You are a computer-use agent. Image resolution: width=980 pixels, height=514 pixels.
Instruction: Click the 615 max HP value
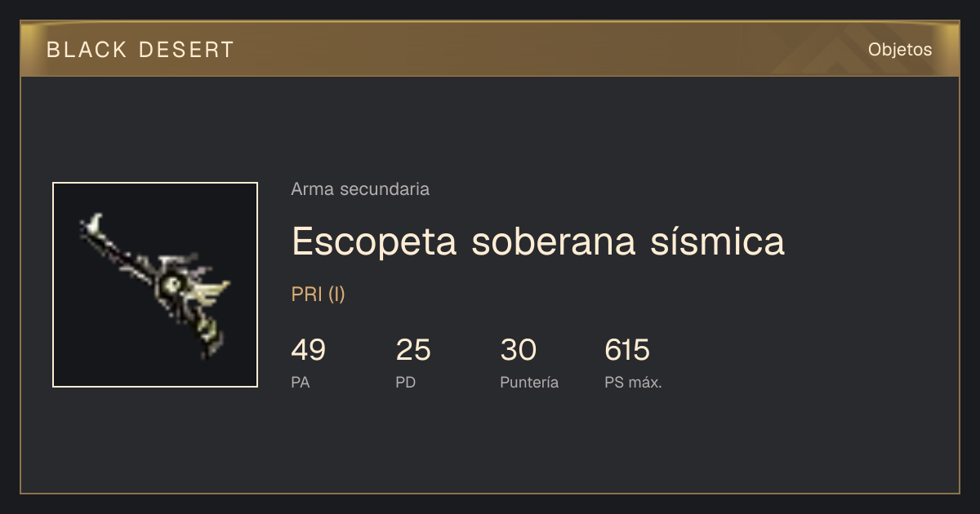(627, 350)
